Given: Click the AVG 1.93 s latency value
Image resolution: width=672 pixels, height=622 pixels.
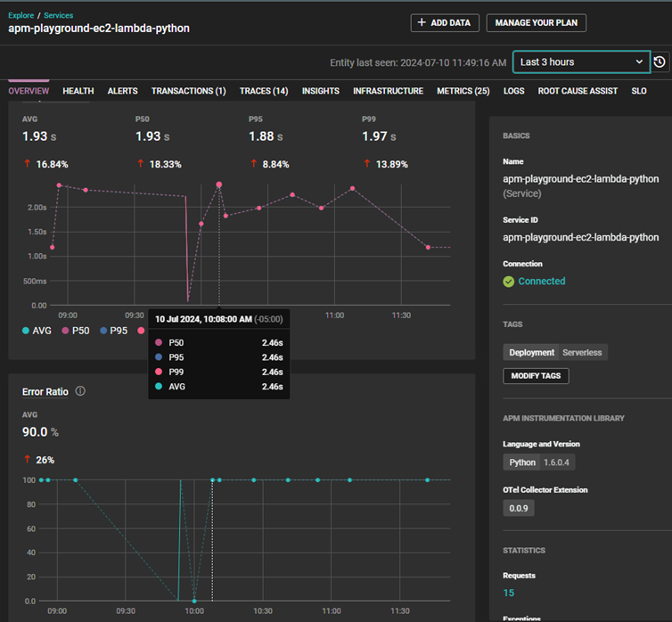Looking at the screenshot, I should [x=39, y=136].
